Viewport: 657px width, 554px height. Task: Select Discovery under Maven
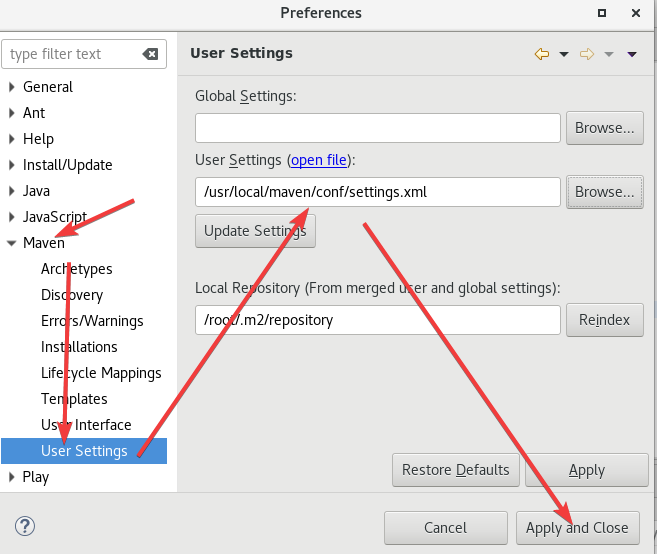pos(72,295)
